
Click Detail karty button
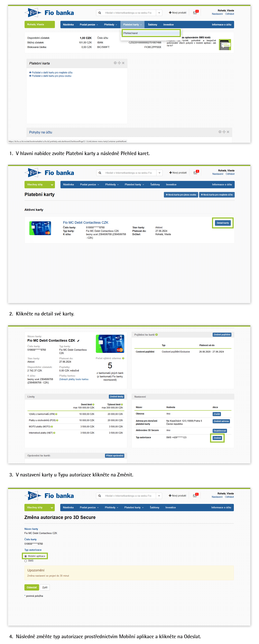tap(223, 223)
